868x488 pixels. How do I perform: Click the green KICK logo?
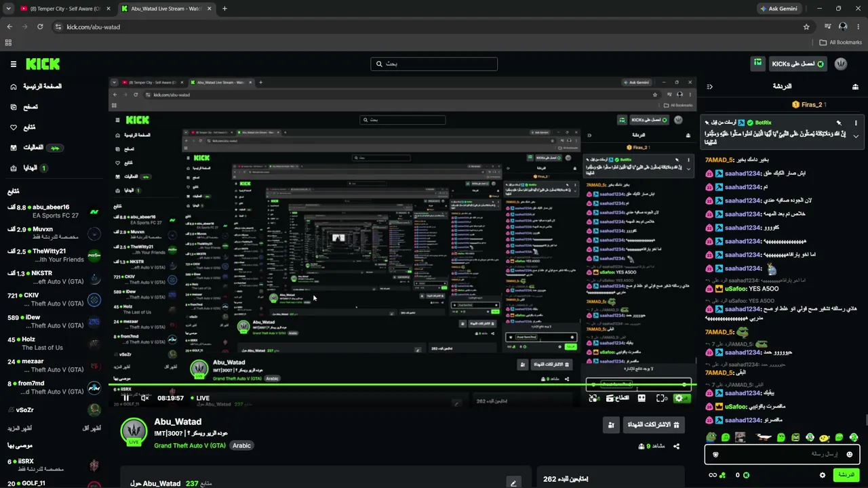[43, 64]
